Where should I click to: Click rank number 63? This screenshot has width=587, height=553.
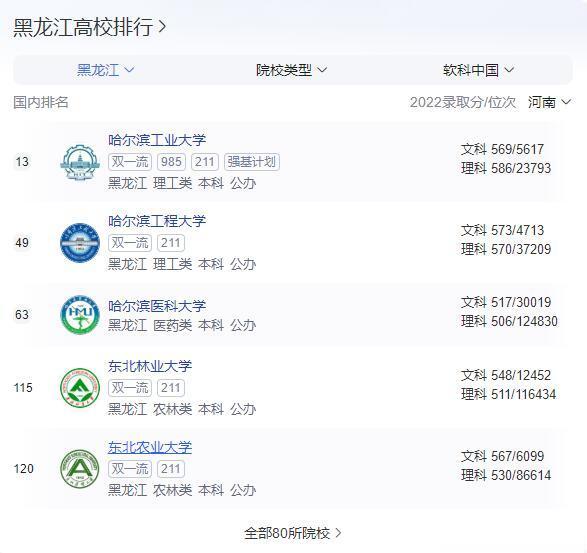click(22, 315)
